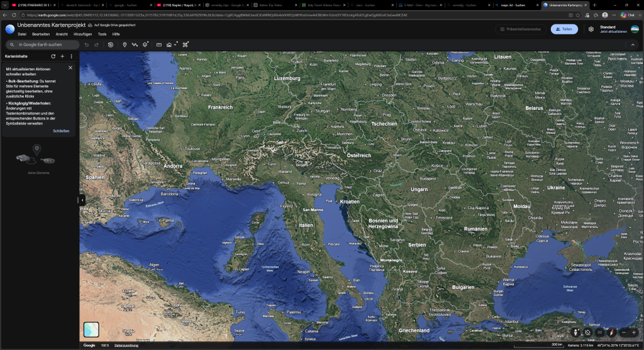Open the Hinzufügen menu
644x350 pixels.
(82, 35)
